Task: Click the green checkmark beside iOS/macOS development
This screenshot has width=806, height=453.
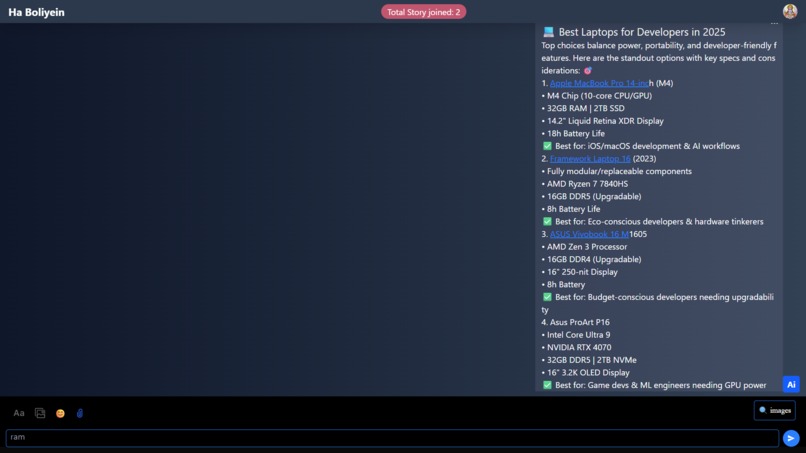Action: [547, 146]
